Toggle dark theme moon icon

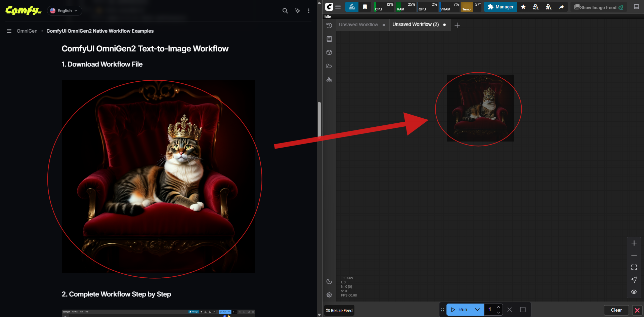(x=329, y=281)
